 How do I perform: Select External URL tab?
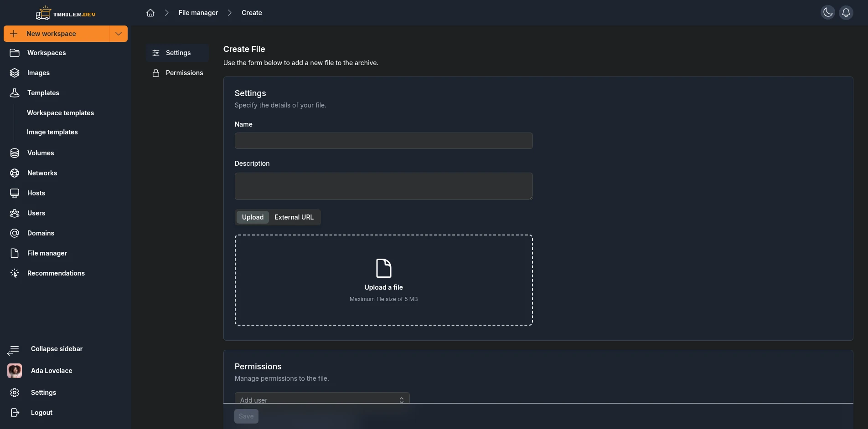click(x=294, y=217)
